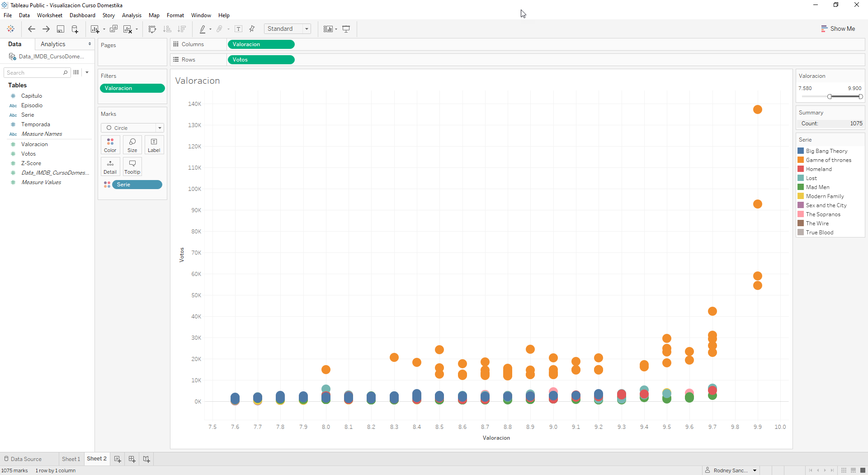Viewport: 868px width, 475px height.
Task: Click the Sort descending icon
Action: click(x=182, y=29)
